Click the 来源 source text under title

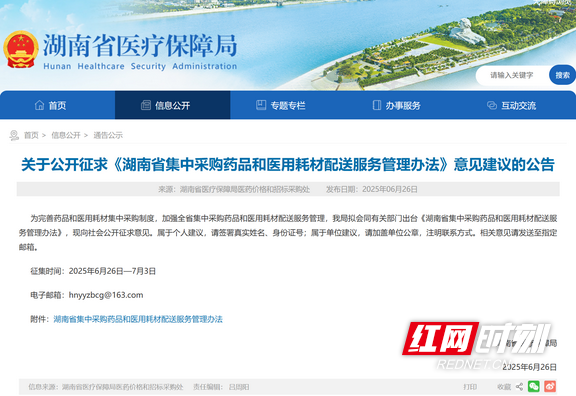[234, 189]
